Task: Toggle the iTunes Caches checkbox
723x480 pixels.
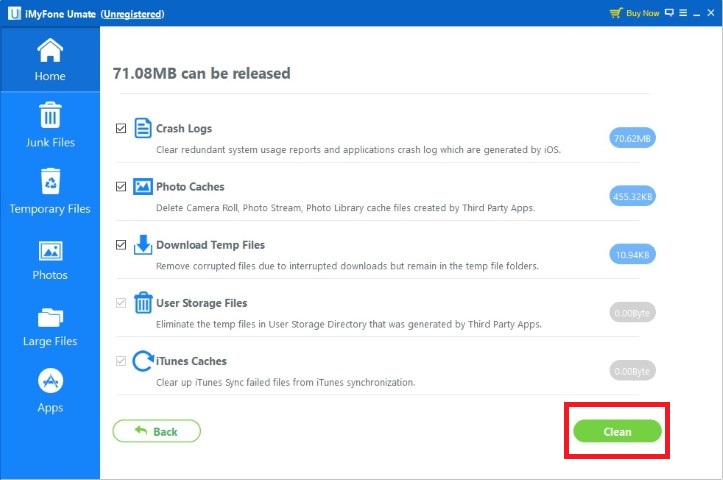Action: pos(121,361)
